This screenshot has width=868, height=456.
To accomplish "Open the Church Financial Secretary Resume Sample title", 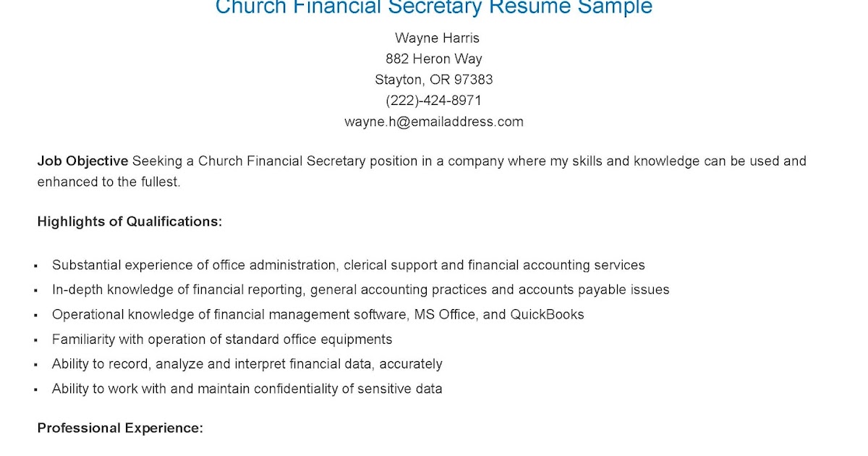I will pyautogui.click(x=434, y=7).
